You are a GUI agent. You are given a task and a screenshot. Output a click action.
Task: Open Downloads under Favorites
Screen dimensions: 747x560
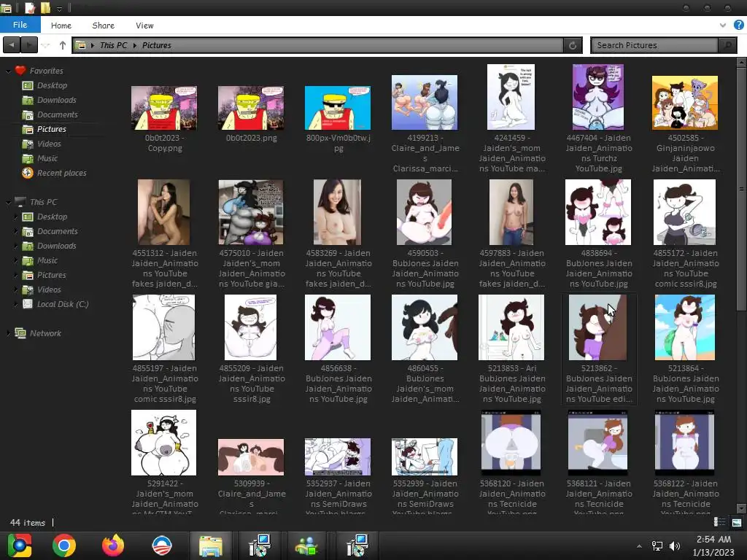click(56, 100)
